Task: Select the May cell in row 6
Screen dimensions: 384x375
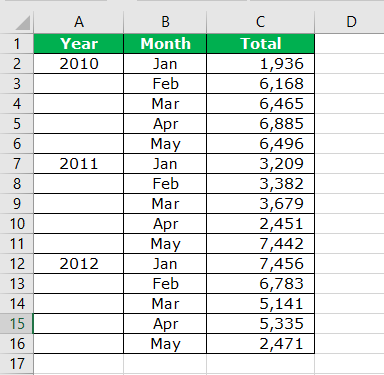Action: [165, 144]
